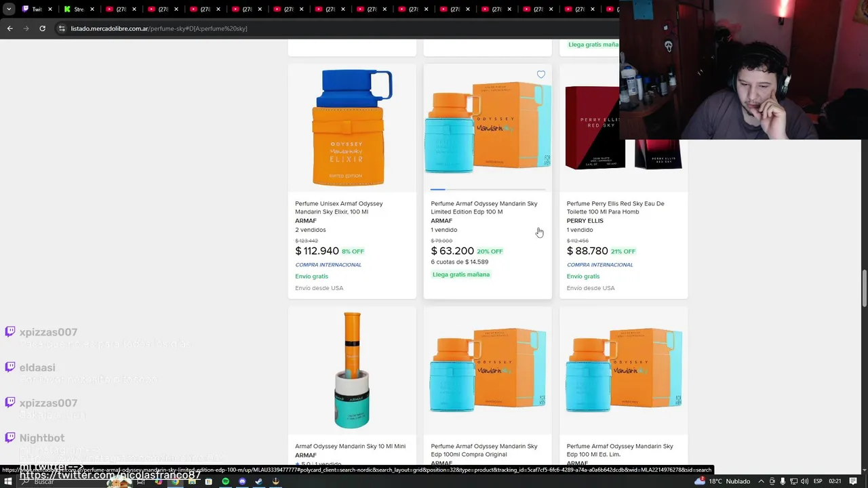
Task: Open Perfume Perry Ellis Red Sky title
Action: pyautogui.click(x=615, y=207)
